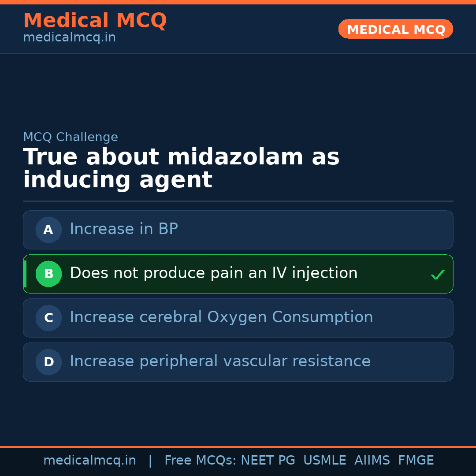Select the answer text "Increase in BP"

pyautogui.click(x=124, y=229)
